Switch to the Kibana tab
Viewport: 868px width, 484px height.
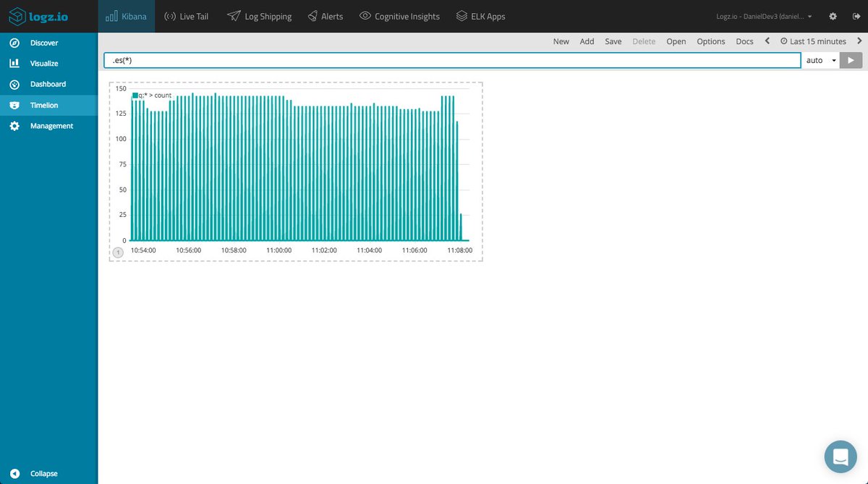(x=127, y=16)
